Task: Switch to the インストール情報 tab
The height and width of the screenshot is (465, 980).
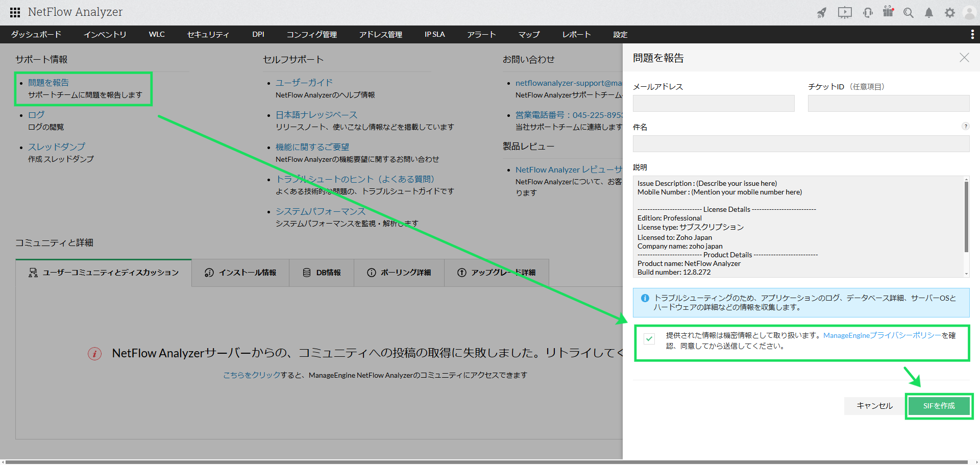Action: point(240,273)
